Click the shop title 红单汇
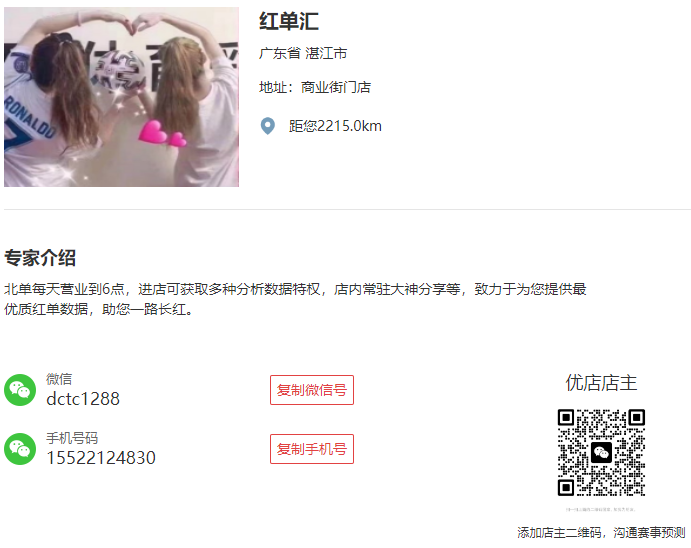Viewport: 691px width, 548px height. tap(289, 21)
